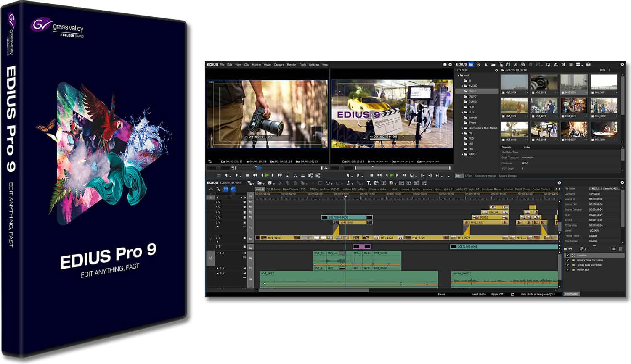631x364 pixels.
Task: Select the scissors cut icon in bin toolbar
Action: pos(516,65)
